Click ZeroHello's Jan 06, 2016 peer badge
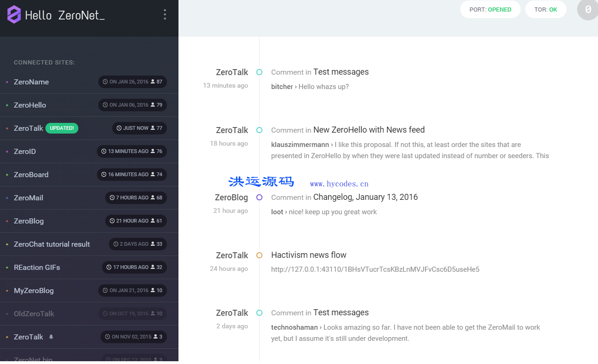598x364 pixels. click(x=133, y=105)
